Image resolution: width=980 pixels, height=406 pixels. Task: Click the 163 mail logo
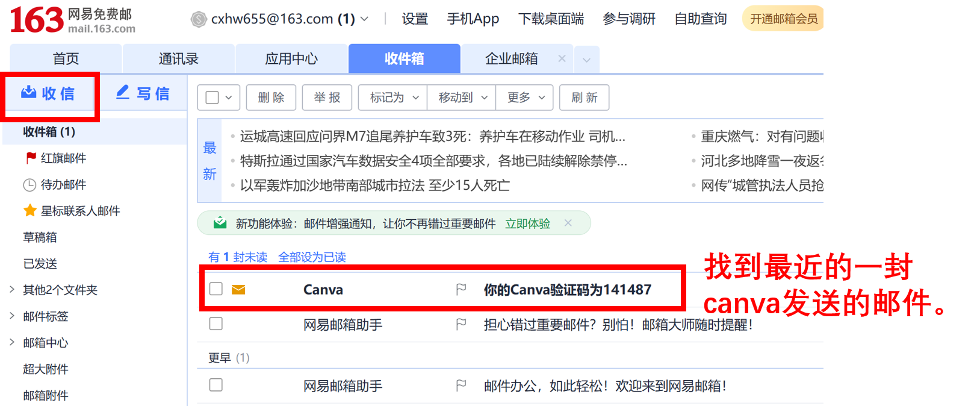(72, 20)
